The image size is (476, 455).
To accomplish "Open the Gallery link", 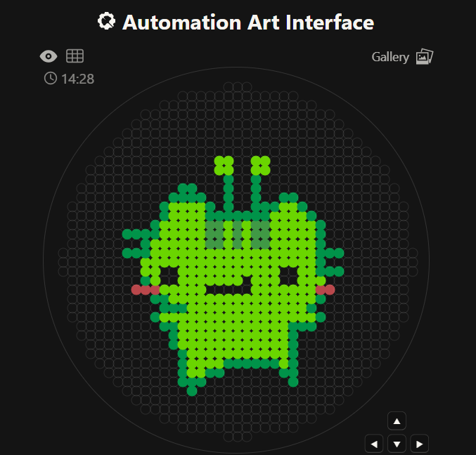I will [x=390, y=57].
